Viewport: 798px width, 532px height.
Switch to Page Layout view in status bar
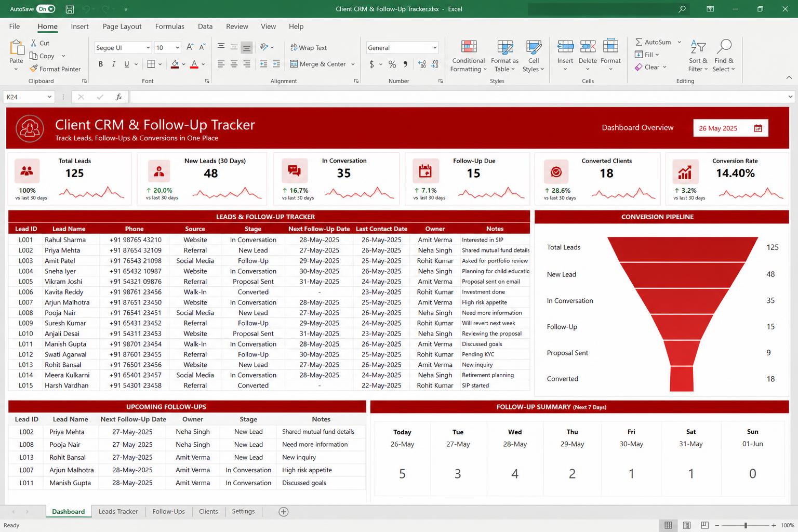[687, 525]
